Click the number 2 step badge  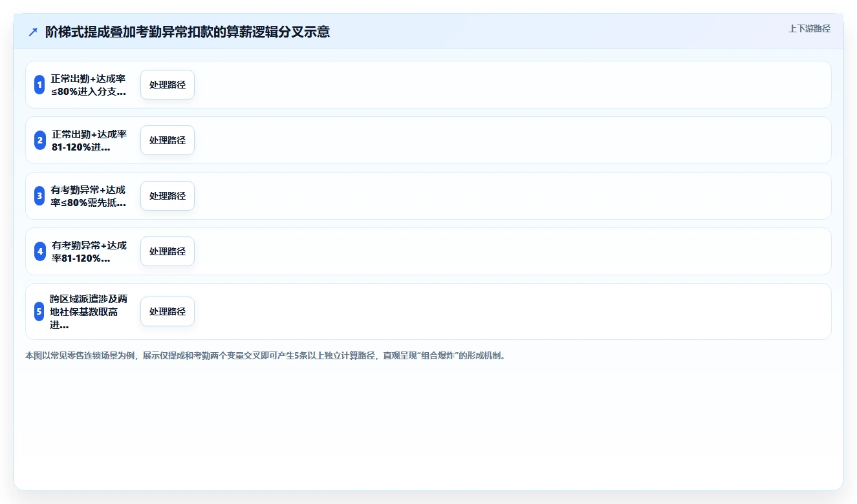pos(39,140)
